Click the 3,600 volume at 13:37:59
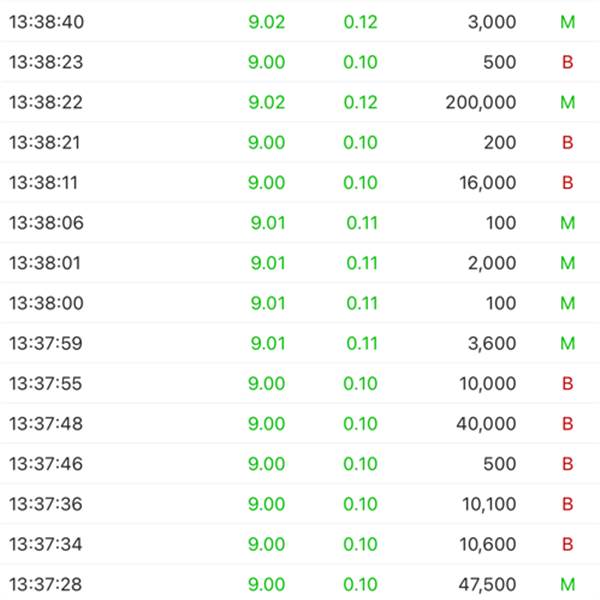 click(491, 343)
